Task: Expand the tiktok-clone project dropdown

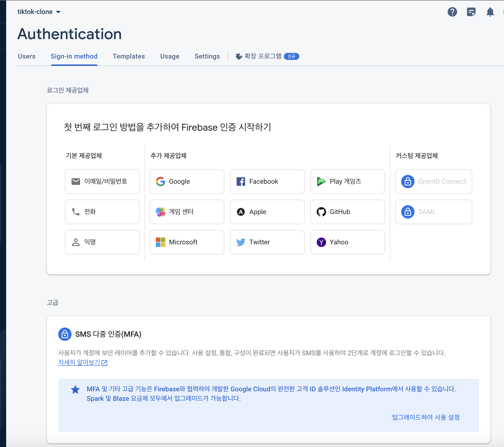Action: pyautogui.click(x=39, y=12)
